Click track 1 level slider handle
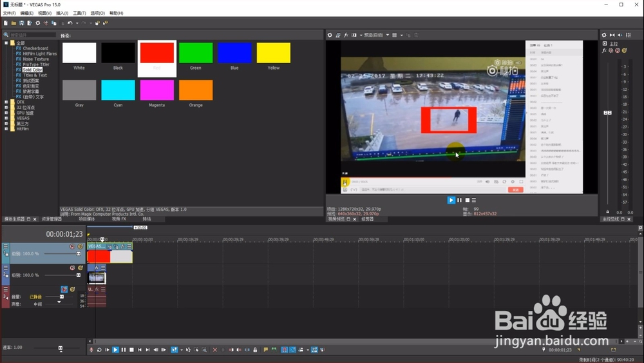Image resolution: width=644 pixels, height=363 pixels. tap(79, 253)
